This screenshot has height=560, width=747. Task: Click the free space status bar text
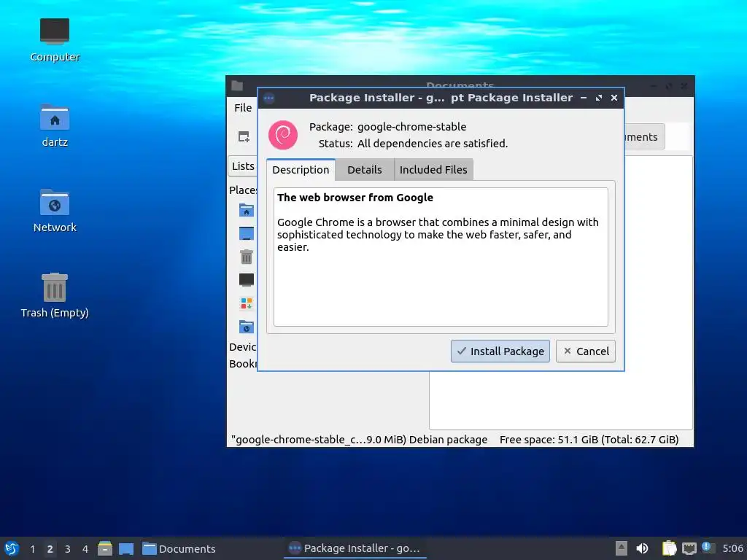coord(589,440)
